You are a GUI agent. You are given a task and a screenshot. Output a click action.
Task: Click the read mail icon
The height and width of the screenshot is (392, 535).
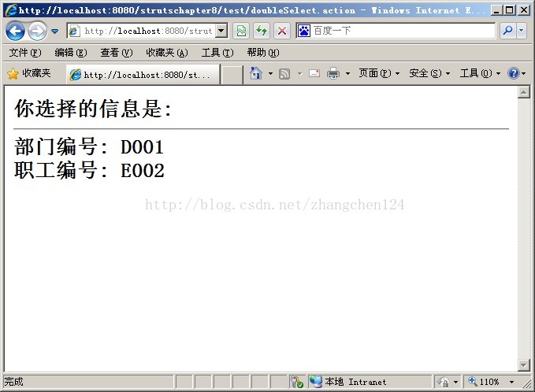coord(314,73)
